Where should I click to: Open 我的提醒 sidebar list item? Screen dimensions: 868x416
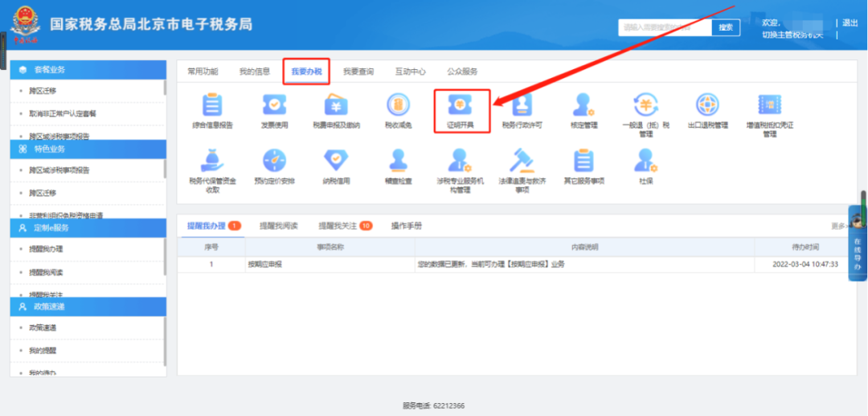coord(43,351)
